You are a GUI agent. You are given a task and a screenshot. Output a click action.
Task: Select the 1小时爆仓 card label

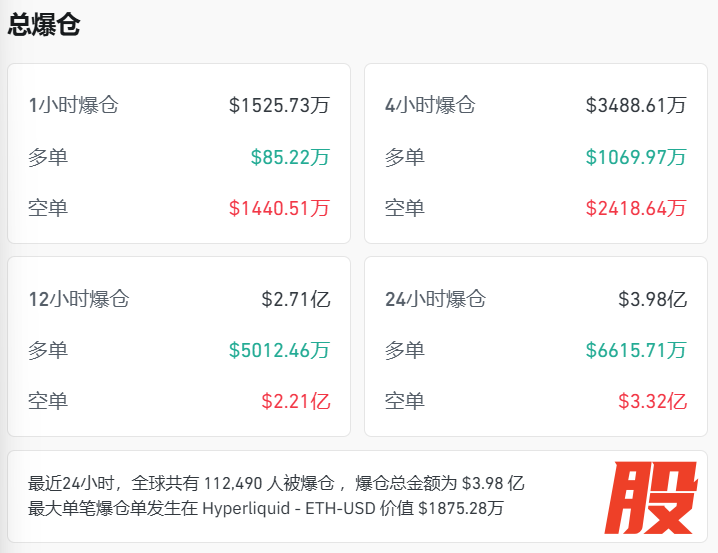74,104
